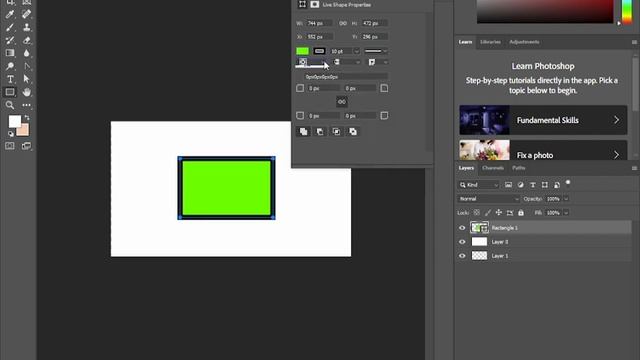This screenshot has height=360, width=640.
Task: Open the Fill slider dropdown arrow
Action: pos(566,213)
